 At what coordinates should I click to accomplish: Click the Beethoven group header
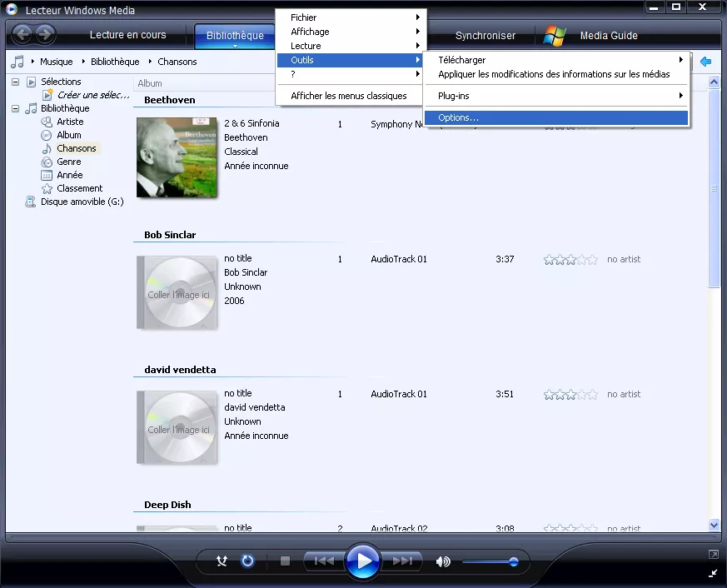(x=170, y=100)
